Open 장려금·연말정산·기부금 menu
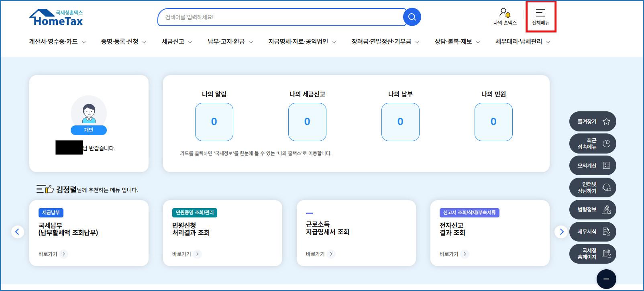This screenshot has width=644, height=291. (381, 41)
